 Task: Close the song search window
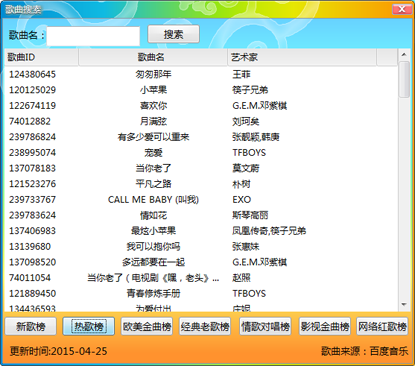point(402,9)
